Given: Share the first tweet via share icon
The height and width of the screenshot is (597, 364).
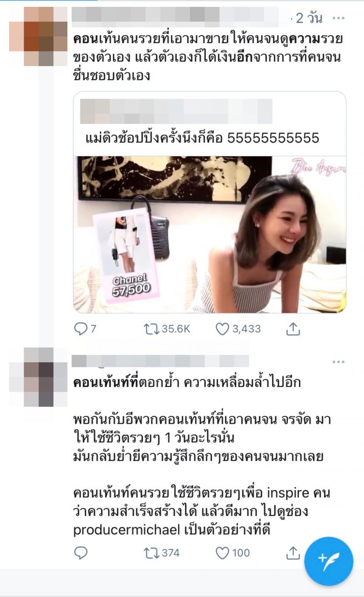Looking at the screenshot, I should coord(293,329).
